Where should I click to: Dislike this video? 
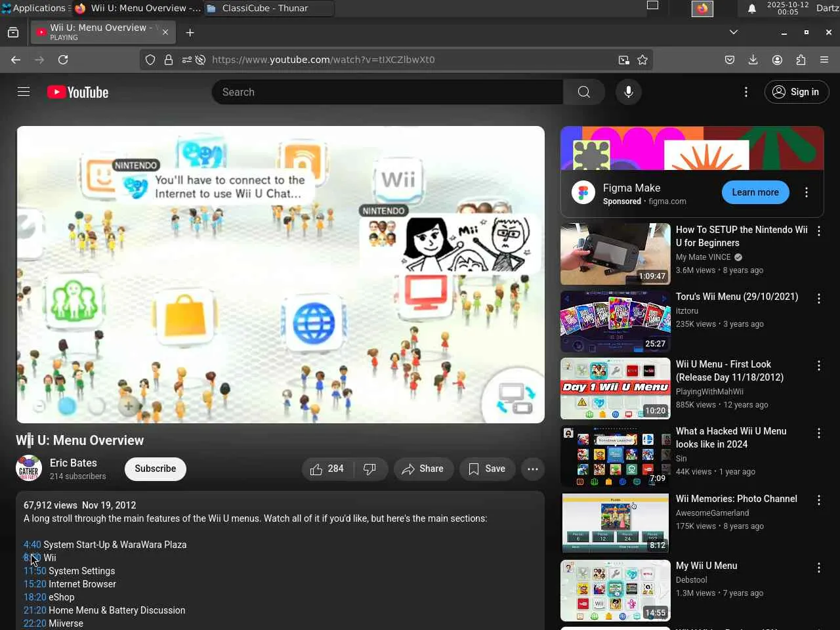[370, 469]
